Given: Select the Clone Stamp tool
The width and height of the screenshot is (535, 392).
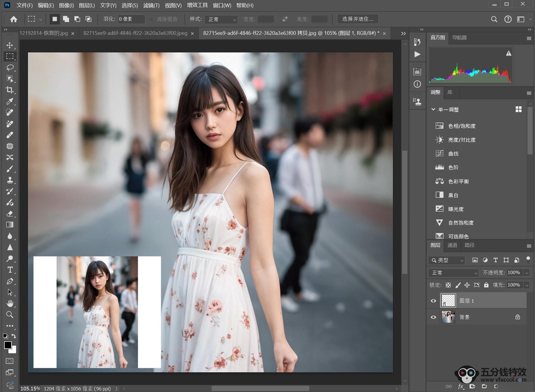Looking at the screenshot, I should pyautogui.click(x=10, y=180).
